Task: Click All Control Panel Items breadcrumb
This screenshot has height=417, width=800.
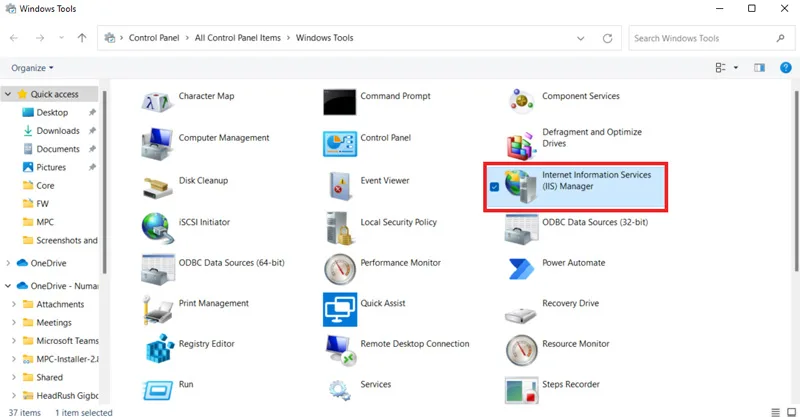Action: [238, 38]
